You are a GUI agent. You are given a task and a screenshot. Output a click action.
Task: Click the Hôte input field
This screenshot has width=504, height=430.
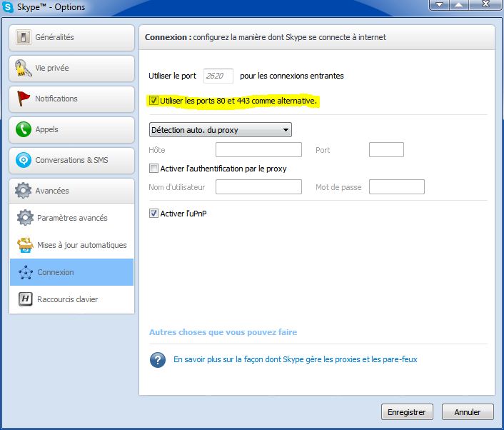(x=258, y=149)
